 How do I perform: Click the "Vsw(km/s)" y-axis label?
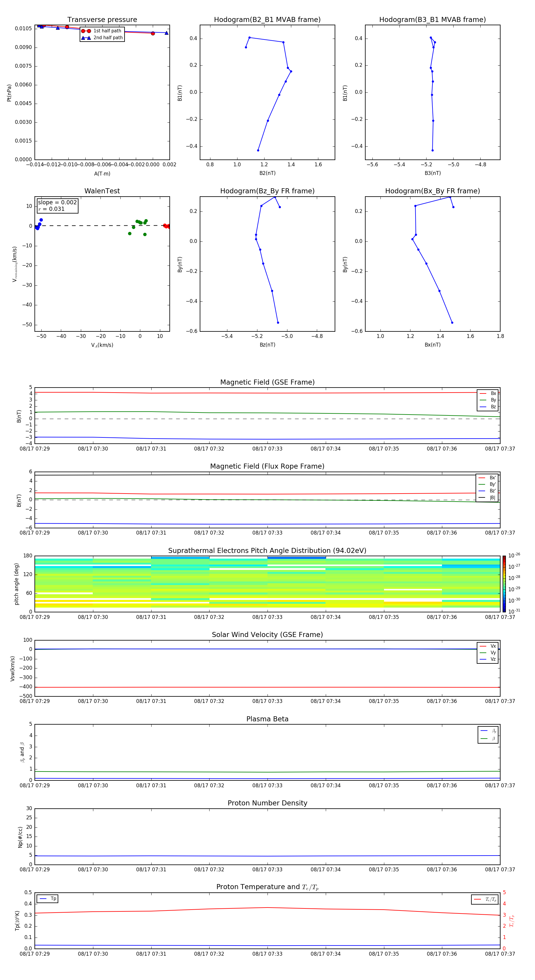(12, 668)
